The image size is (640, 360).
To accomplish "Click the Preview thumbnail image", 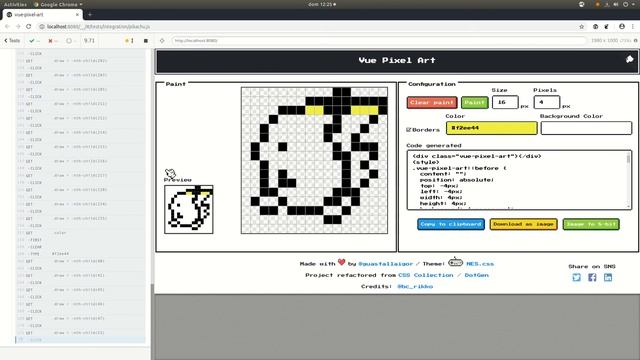I will click(189, 209).
